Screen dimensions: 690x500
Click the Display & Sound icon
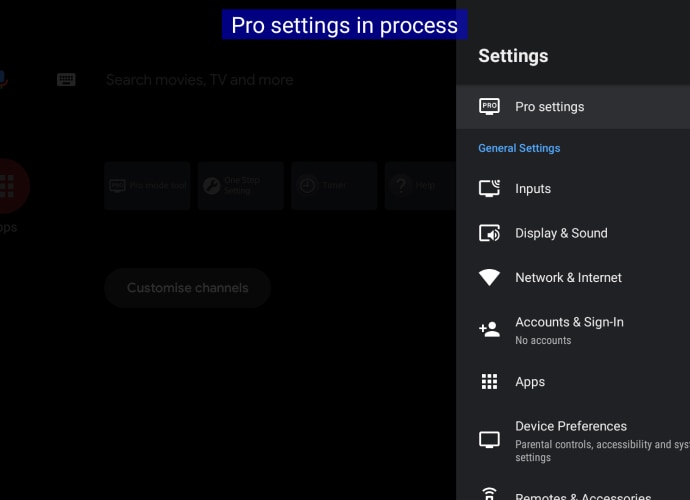(x=489, y=233)
